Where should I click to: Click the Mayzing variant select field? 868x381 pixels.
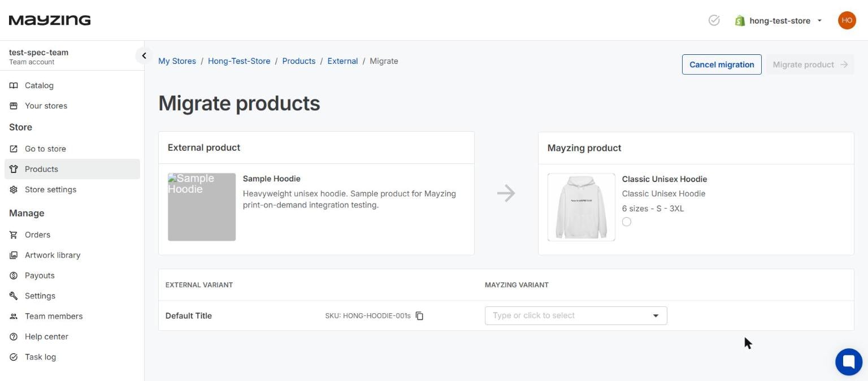pos(576,315)
